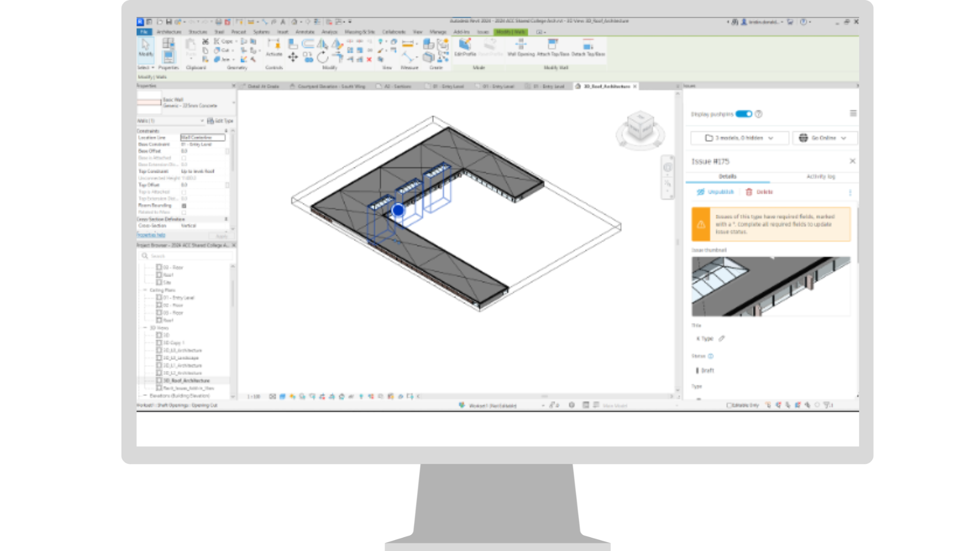The image size is (980, 551).
Task: Click the issue thumbnail image
Action: tap(771, 286)
